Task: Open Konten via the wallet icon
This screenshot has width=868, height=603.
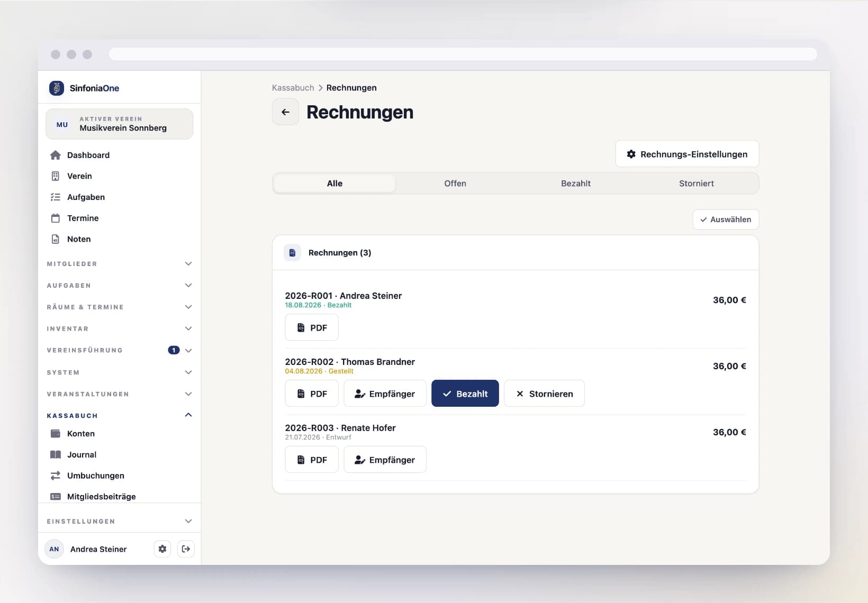Action: point(56,434)
